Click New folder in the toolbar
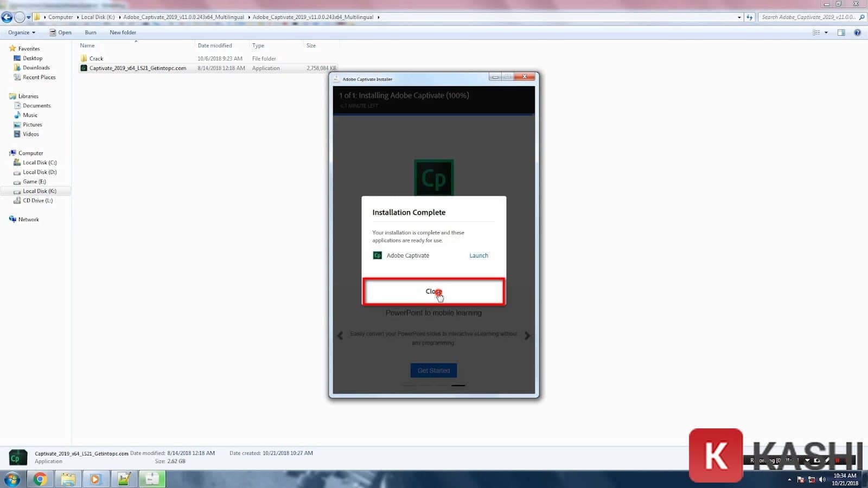The height and width of the screenshot is (488, 868). coord(123,33)
